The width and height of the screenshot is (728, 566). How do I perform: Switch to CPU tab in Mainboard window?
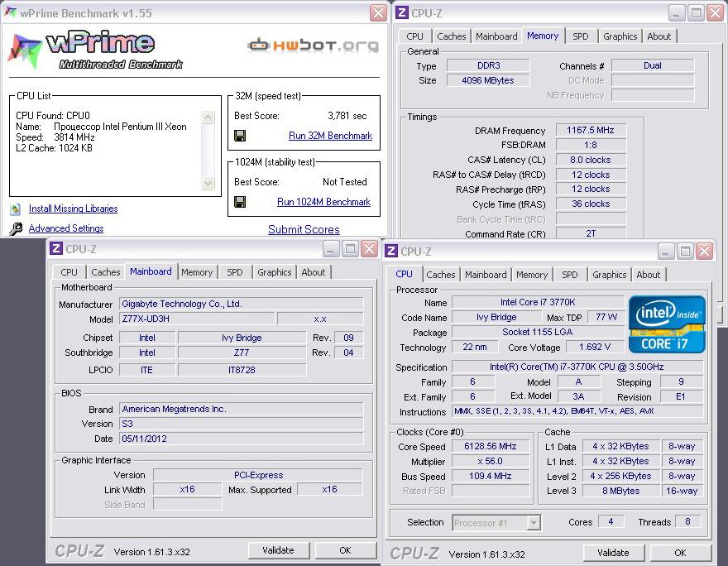click(69, 272)
